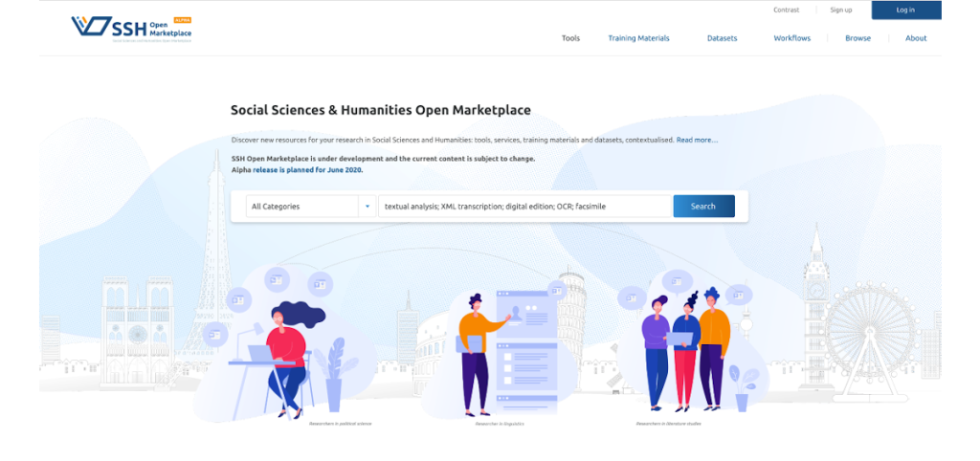Click the SSH Open Marketplace logo
Viewport: 980px width, 461px height.
[x=131, y=29]
